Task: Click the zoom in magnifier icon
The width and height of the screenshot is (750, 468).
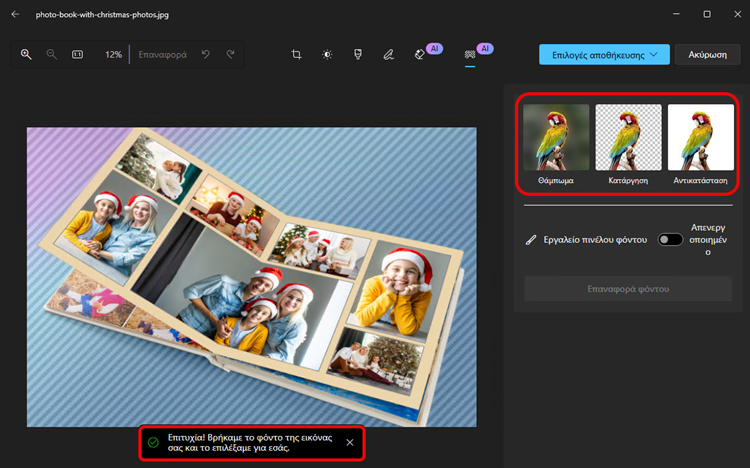Action: (x=27, y=54)
